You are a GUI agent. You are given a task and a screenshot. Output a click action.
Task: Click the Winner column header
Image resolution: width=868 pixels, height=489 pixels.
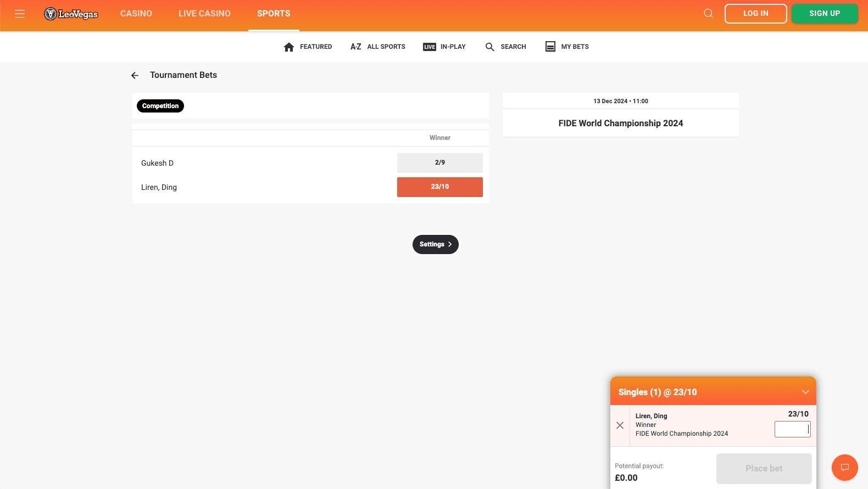pos(440,138)
